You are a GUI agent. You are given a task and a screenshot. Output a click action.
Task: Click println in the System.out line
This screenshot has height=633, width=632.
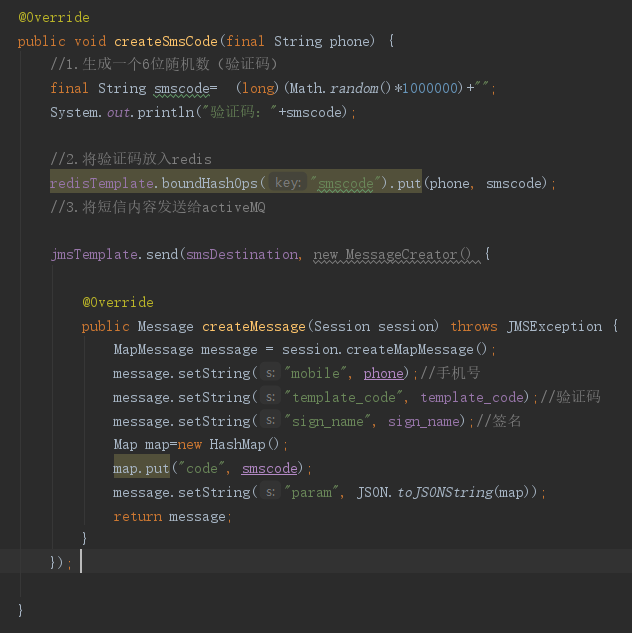tap(165, 112)
